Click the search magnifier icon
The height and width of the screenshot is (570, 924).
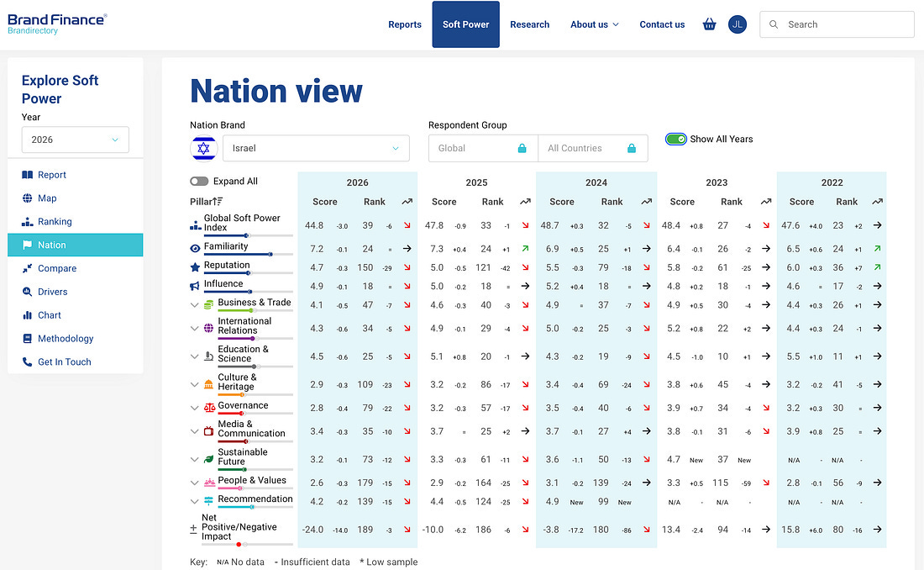pos(774,24)
